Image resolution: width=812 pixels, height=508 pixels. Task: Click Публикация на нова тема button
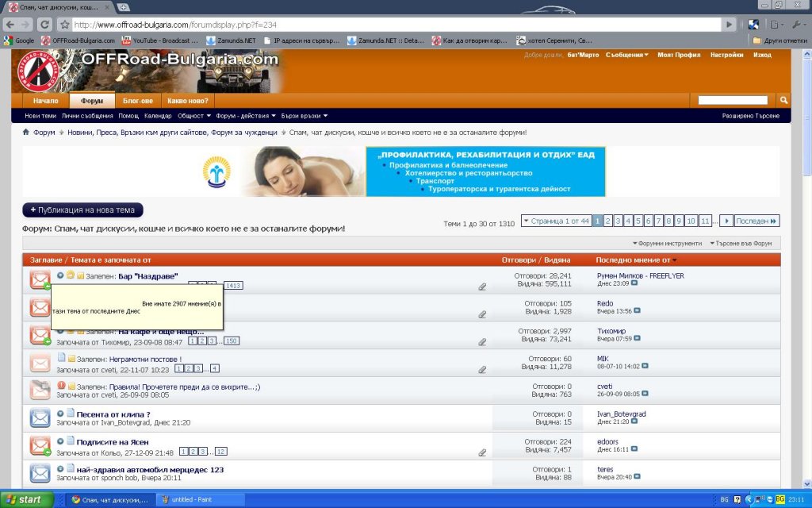coord(83,210)
